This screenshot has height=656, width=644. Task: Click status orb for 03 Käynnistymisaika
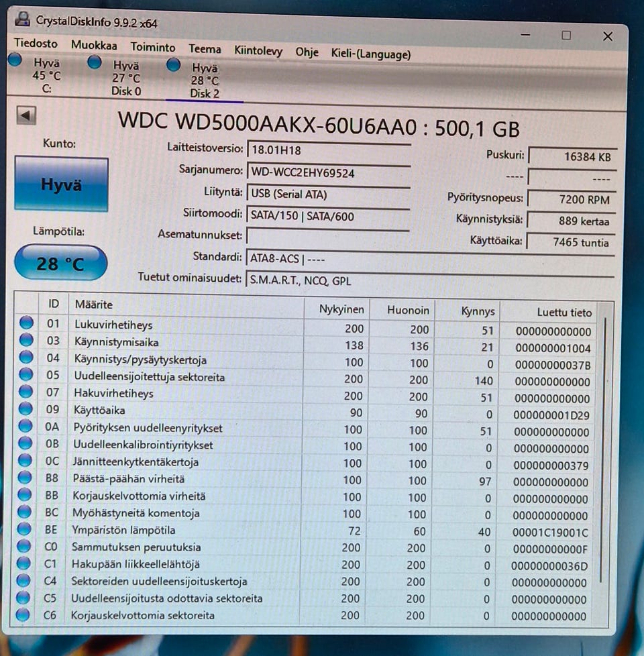(26, 339)
